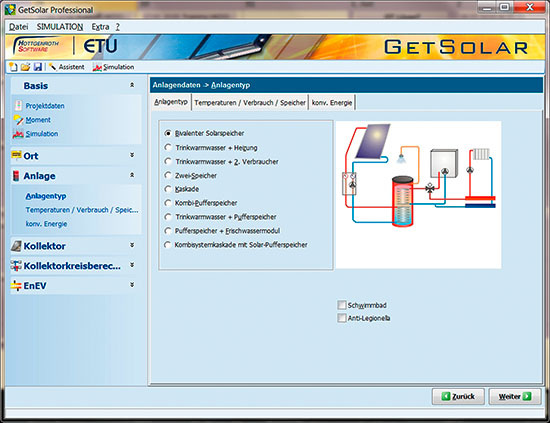The image size is (550, 423).
Task: Click the EnEV section icon
Action: pos(16,286)
